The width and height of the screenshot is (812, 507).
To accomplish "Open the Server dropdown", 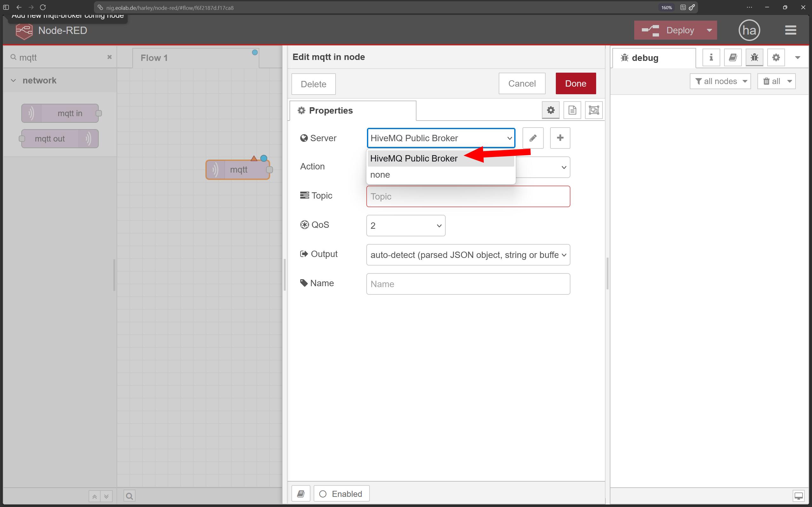I will [x=441, y=138].
